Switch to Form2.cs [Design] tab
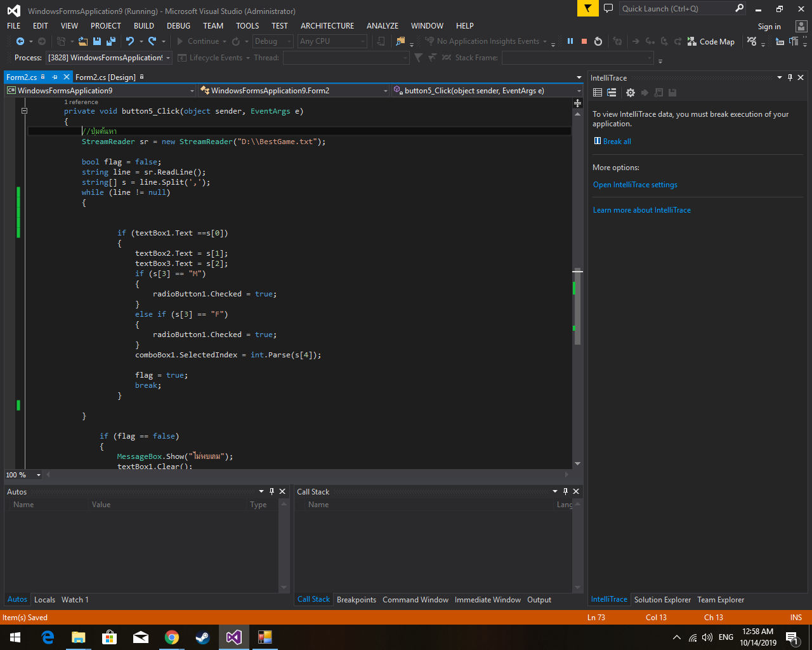 (x=105, y=77)
